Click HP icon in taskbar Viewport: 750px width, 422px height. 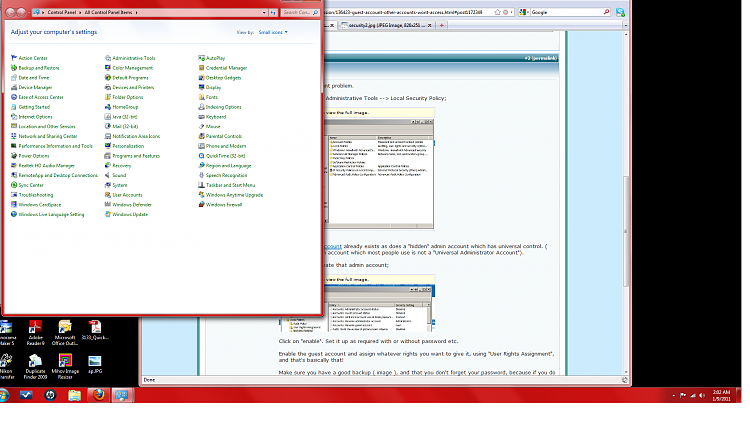(x=50, y=395)
